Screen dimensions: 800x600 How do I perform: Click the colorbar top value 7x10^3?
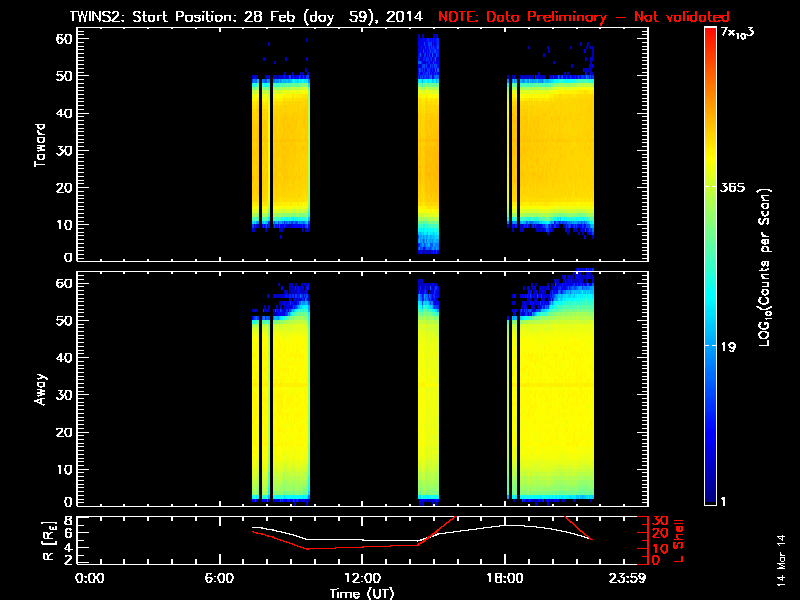click(737, 34)
